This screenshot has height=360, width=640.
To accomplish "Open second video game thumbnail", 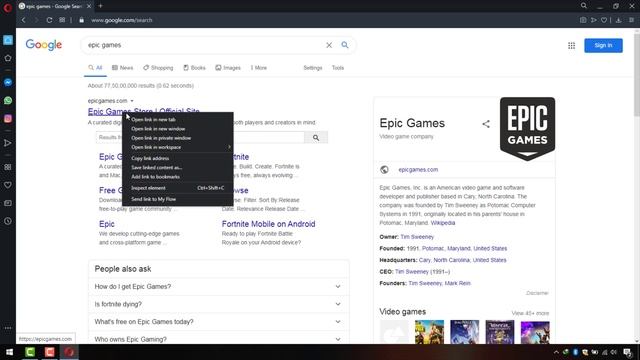I will click(x=429, y=332).
